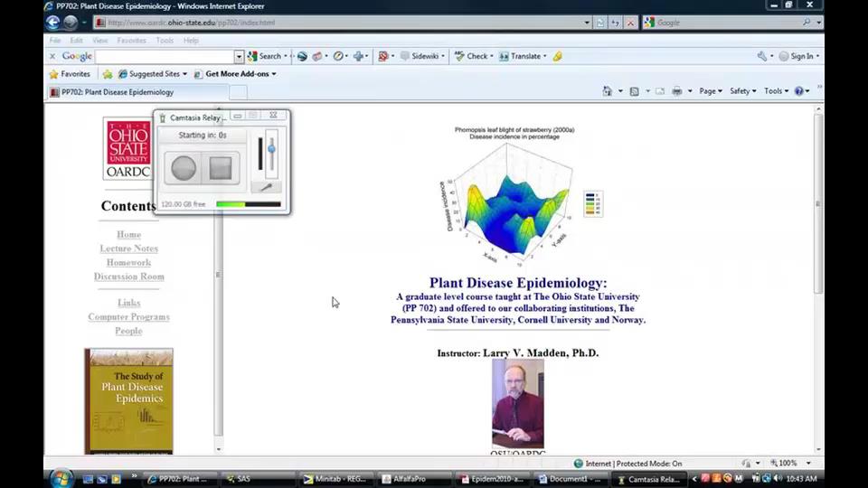Click the red Stop loading icon
The image size is (868, 488).
630,23
